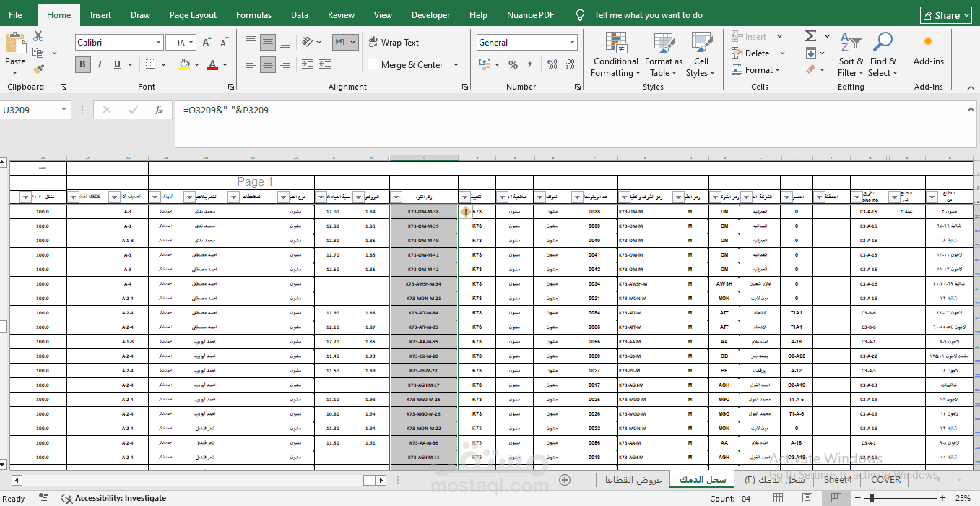Screen dimensions: 980x506
Task: Open the Formulas ribbon tab
Action: click(x=254, y=15)
